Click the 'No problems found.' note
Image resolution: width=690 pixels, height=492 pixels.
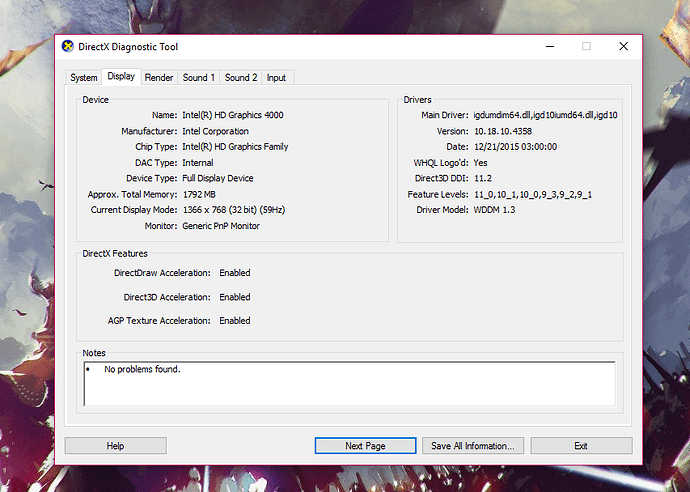tap(142, 369)
